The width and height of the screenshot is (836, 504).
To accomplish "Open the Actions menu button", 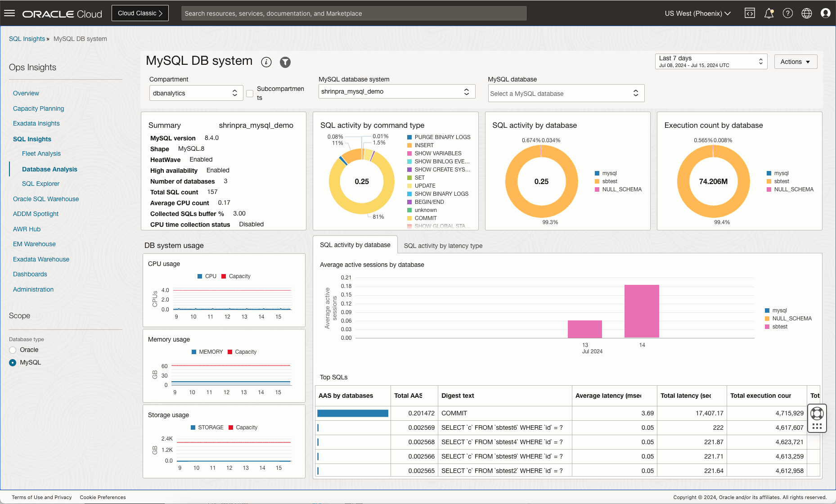I will pyautogui.click(x=795, y=62).
